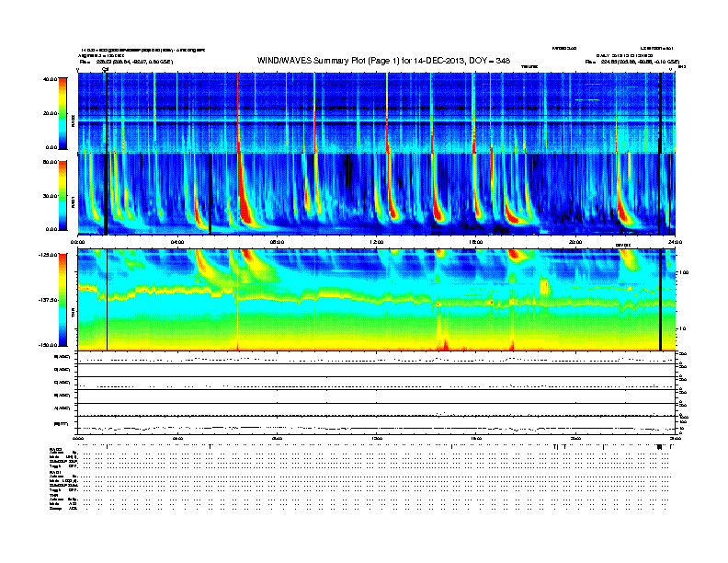Click the 08:00 time label under RAD1 panel
728x563 pixels.
(277, 242)
